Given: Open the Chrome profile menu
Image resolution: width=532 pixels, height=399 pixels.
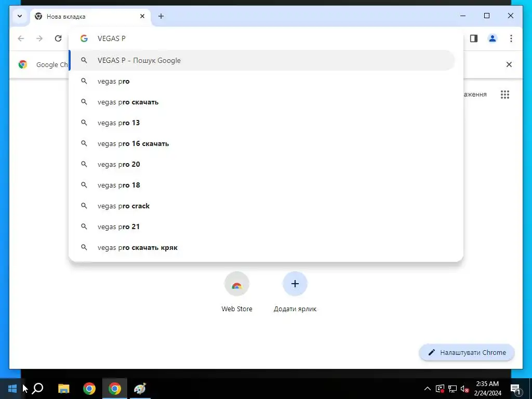Looking at the screenshot, I should [x=493, y=38].
